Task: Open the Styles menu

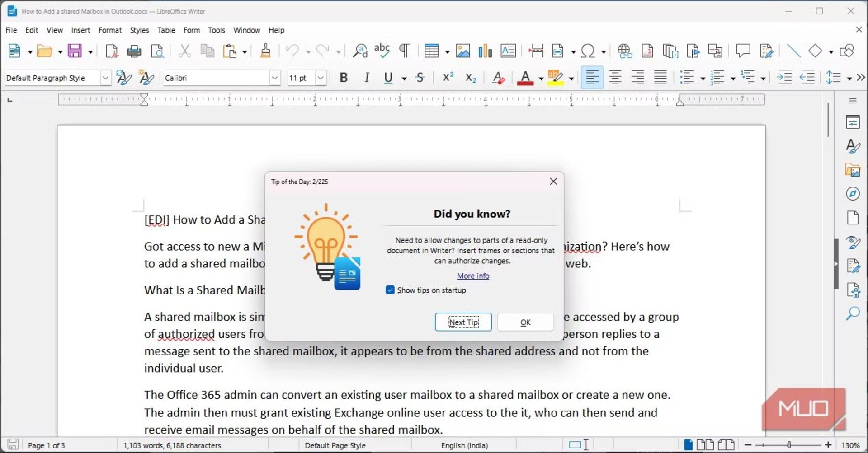Action: click(x=139, y=30)
